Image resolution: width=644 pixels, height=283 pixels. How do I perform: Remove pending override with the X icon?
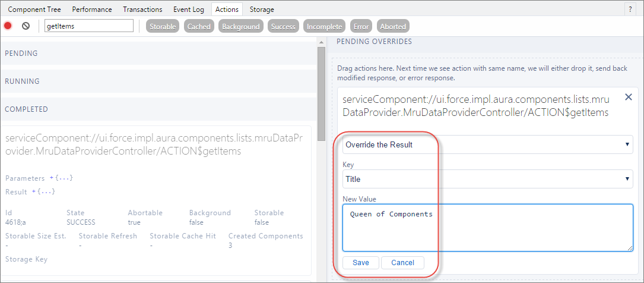point(628,97)
